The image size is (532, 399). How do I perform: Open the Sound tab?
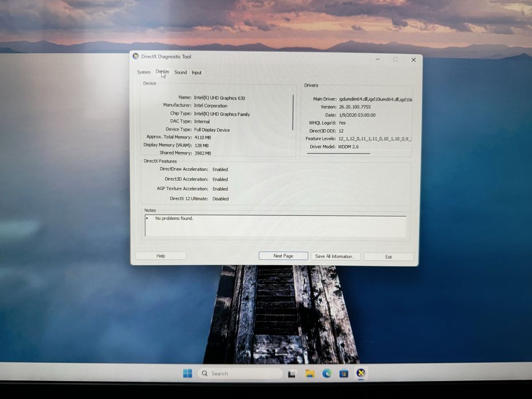pyautogui.click(x=181, y=72)
